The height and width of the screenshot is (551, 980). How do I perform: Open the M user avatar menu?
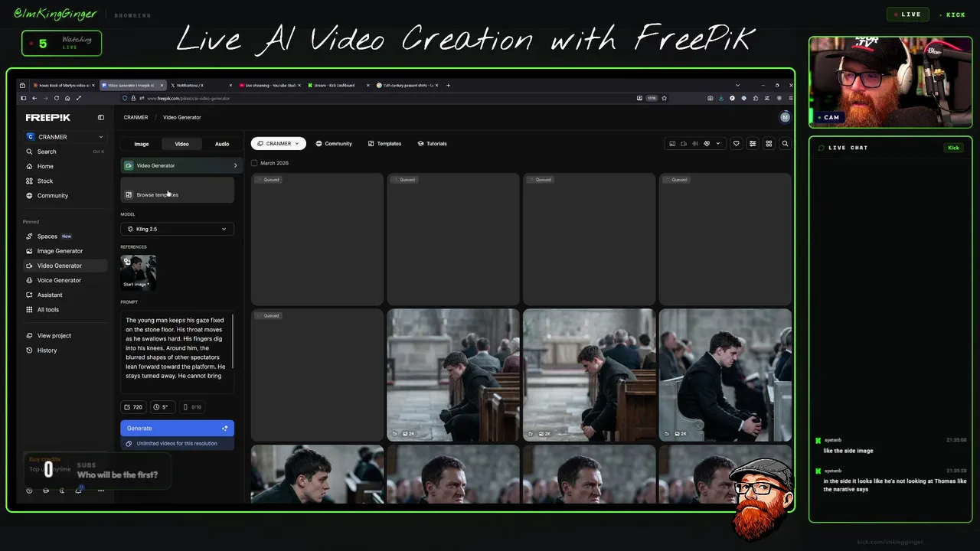coord(785,117)
